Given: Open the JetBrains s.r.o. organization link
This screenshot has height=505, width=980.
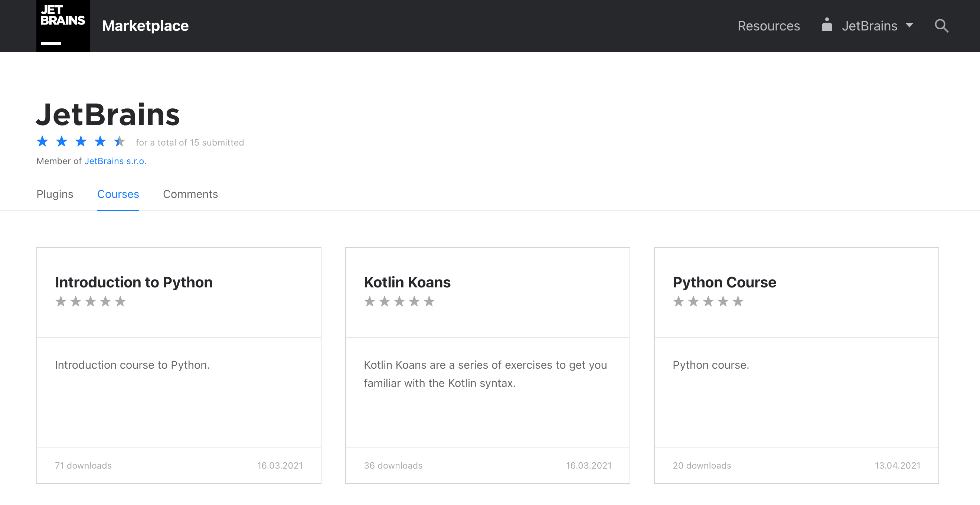Looking at the screenshot, I should (115, 161).
